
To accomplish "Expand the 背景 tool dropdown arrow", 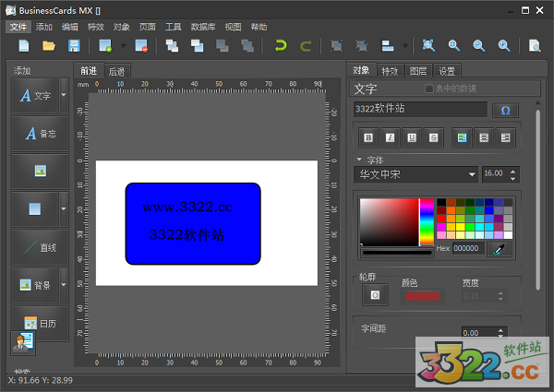I will pos(64,284).
